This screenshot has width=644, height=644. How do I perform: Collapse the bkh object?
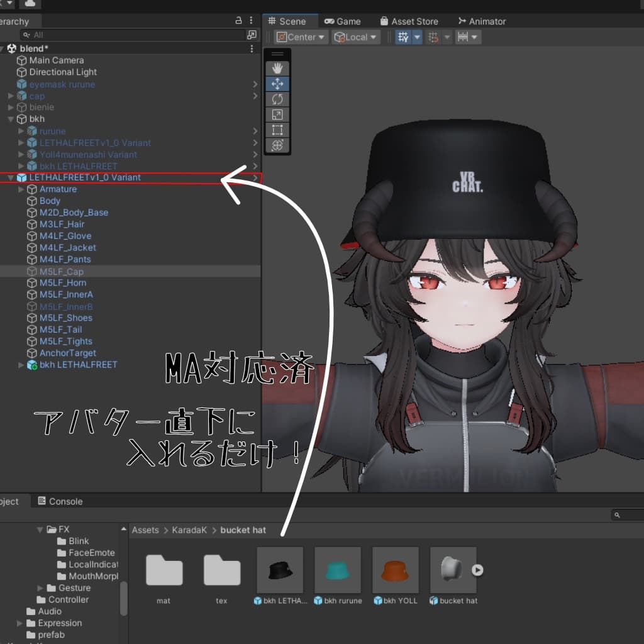tap(11, 119)
